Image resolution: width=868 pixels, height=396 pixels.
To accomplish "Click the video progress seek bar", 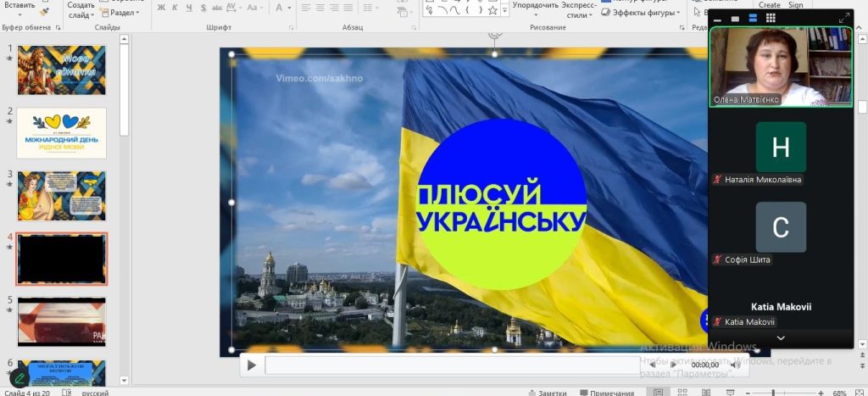I will pyautogui.click(x=452, y=365).
